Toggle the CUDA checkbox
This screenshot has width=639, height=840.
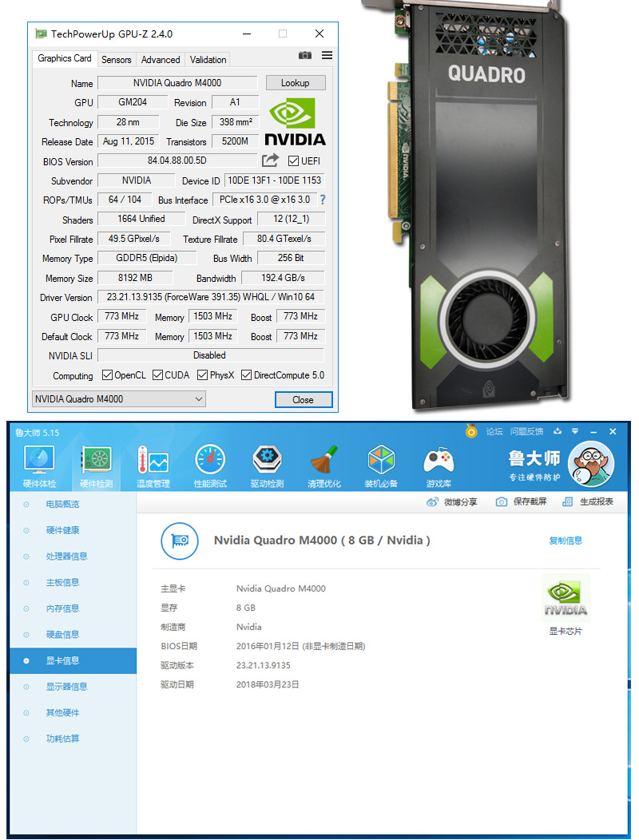click(157, 374)
